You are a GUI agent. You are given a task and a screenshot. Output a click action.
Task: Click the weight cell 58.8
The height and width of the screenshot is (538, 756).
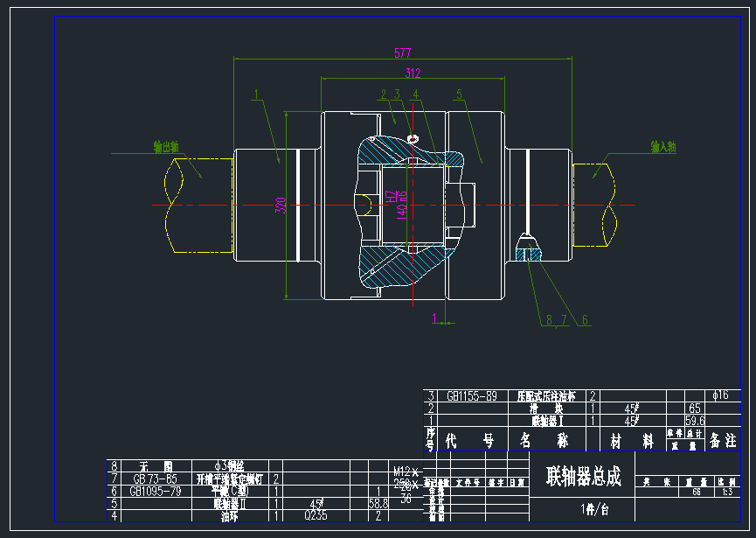(378, 504)
